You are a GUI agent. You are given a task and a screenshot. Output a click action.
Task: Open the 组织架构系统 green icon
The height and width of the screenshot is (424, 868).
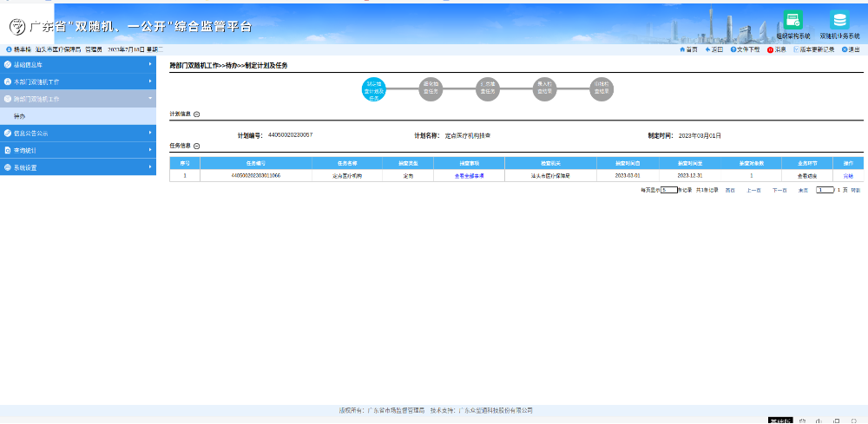tap(792, 21)
